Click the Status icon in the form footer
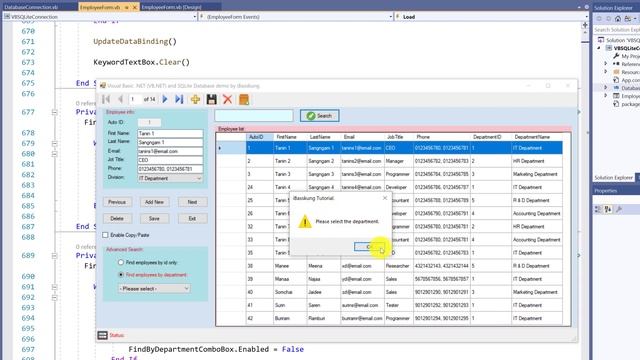This screenshot has height=360, width=640. 102,335
